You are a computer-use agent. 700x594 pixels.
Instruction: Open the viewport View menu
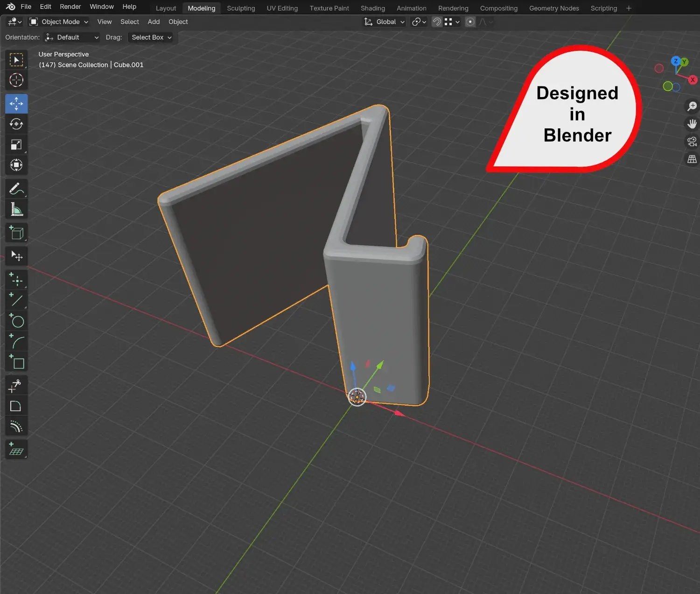click(x=105, y=22)
